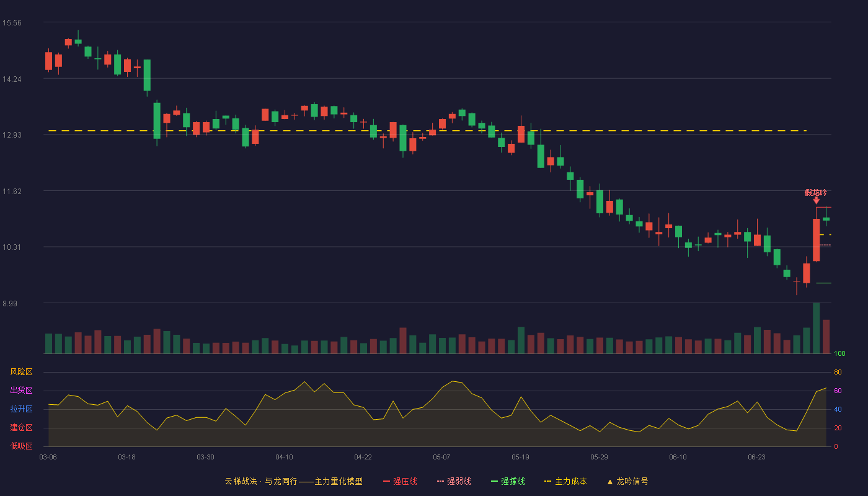
Task: Click the orange 80 indicator axis value
Action: pos(838,372)
